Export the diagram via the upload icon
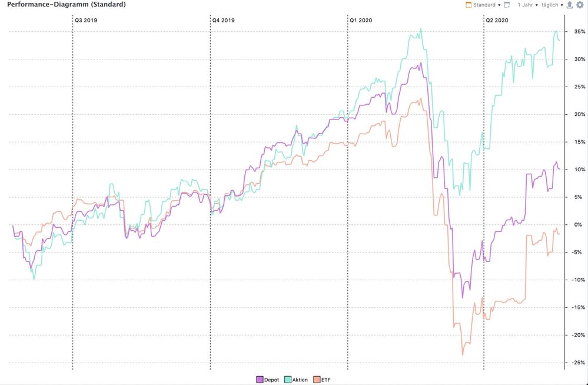Image resolution: width=588 pixels, height=385 pixels. (569, 5)
